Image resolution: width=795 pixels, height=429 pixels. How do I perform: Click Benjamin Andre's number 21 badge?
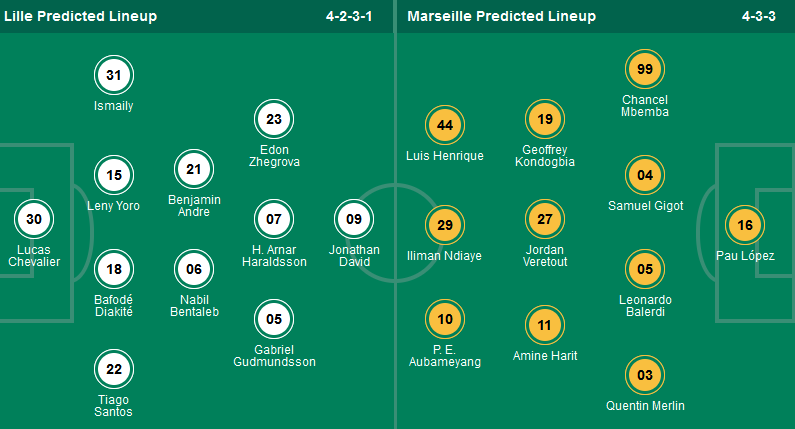point(194,169)
